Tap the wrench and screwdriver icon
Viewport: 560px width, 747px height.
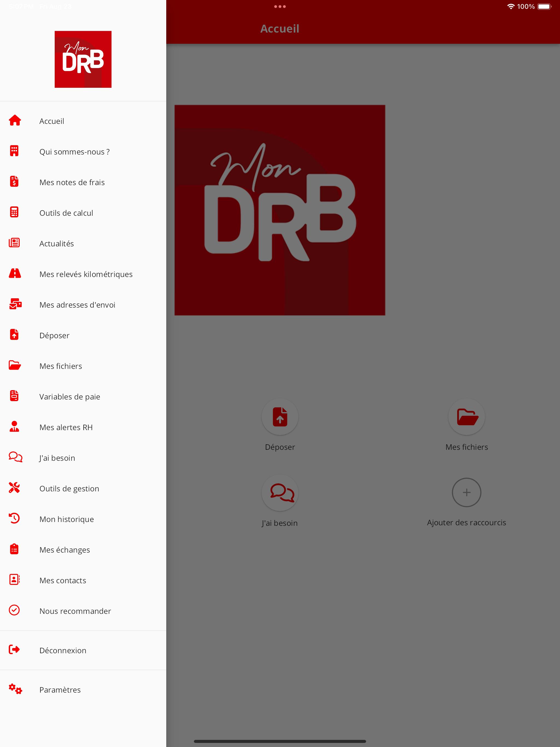coord(14,488)
